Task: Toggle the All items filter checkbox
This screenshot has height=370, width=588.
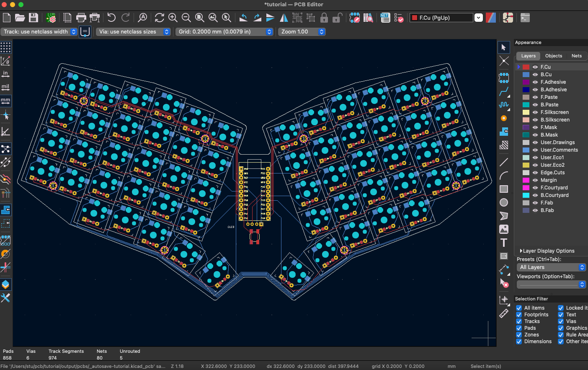Action: (519, 308)
